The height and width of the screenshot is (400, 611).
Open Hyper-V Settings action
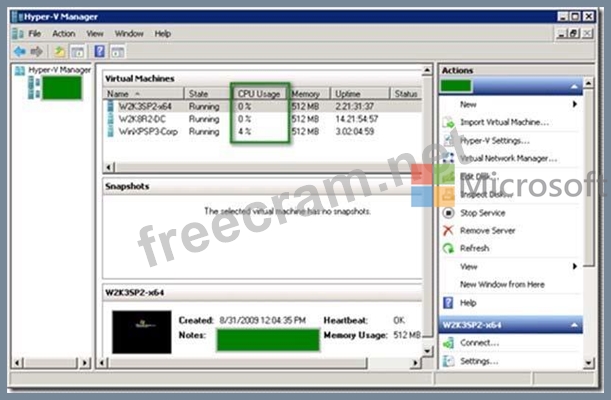[x=494, y=140]
